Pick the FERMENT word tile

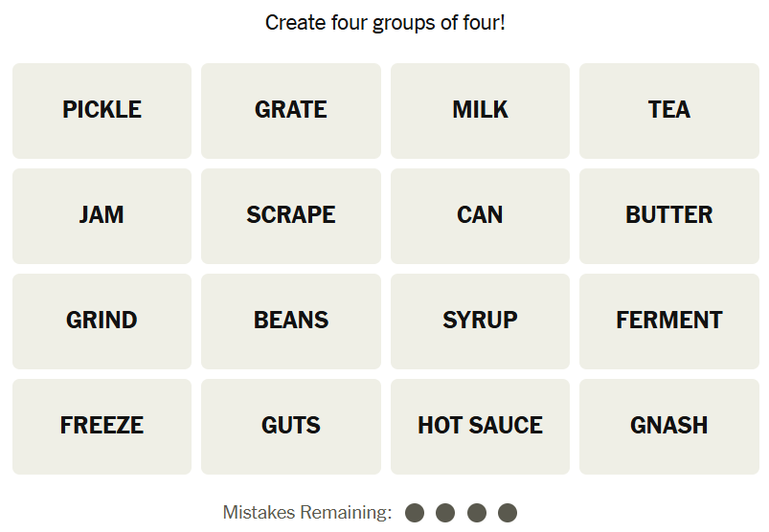668,321
